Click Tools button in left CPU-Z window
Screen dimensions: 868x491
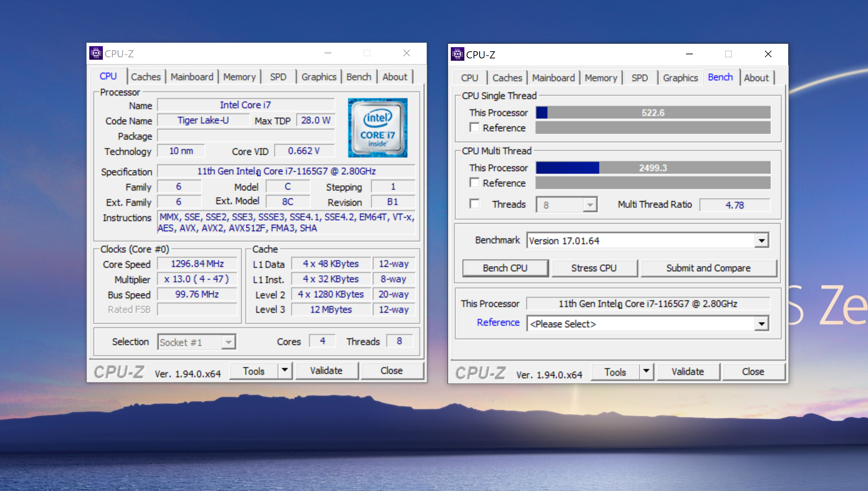[x=253, y=371]
